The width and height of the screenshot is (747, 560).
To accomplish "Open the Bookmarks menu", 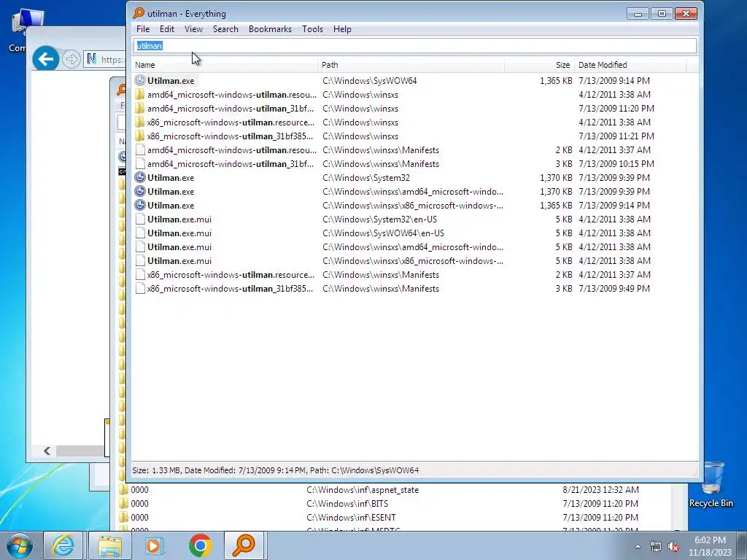I will click(270, 29).
